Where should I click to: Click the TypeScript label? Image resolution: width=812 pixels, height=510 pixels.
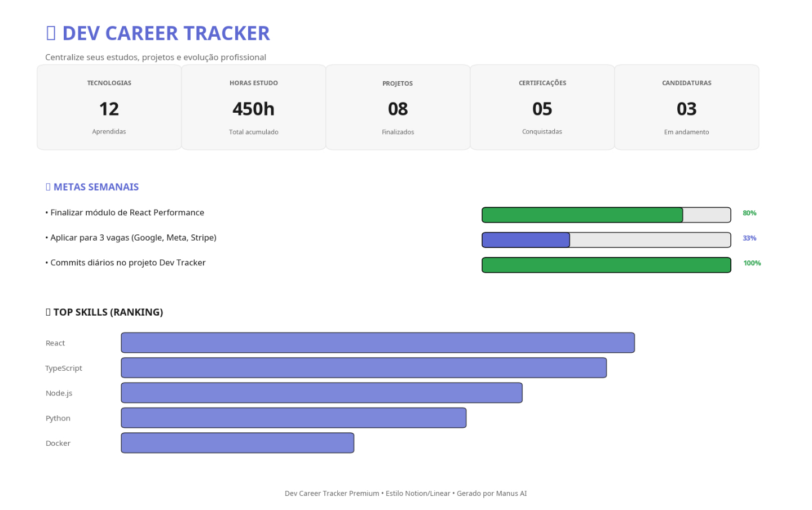click(x=64, y=369)
